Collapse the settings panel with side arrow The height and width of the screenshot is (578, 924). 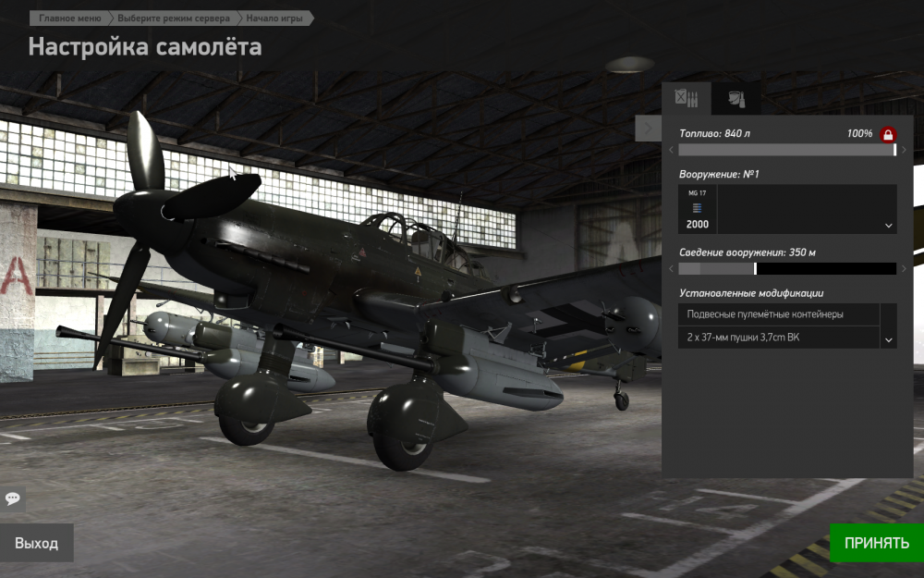point(648,129)
